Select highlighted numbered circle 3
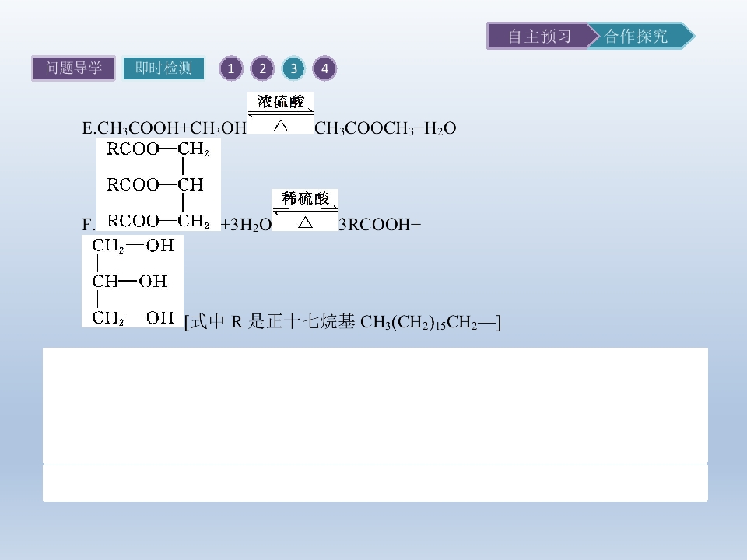Viewport: 747px width, 560px height. (293, 68)
